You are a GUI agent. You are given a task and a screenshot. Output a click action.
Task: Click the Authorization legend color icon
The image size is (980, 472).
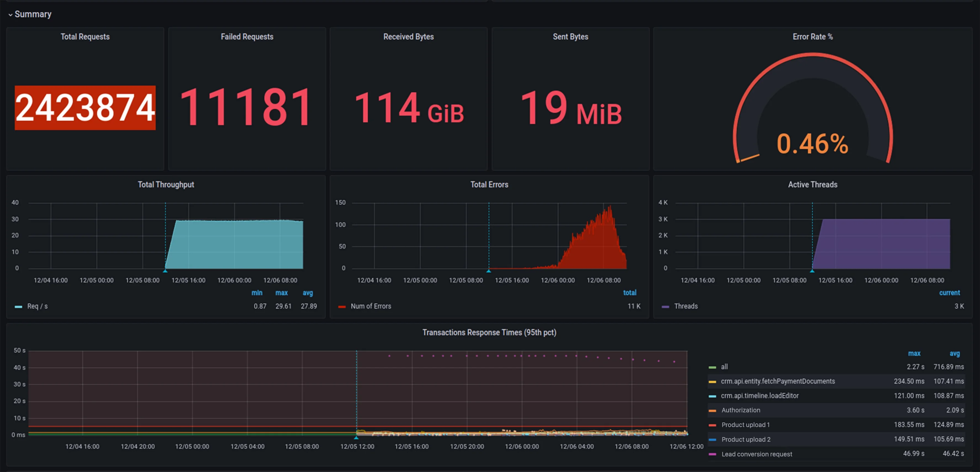pos(712,410)
